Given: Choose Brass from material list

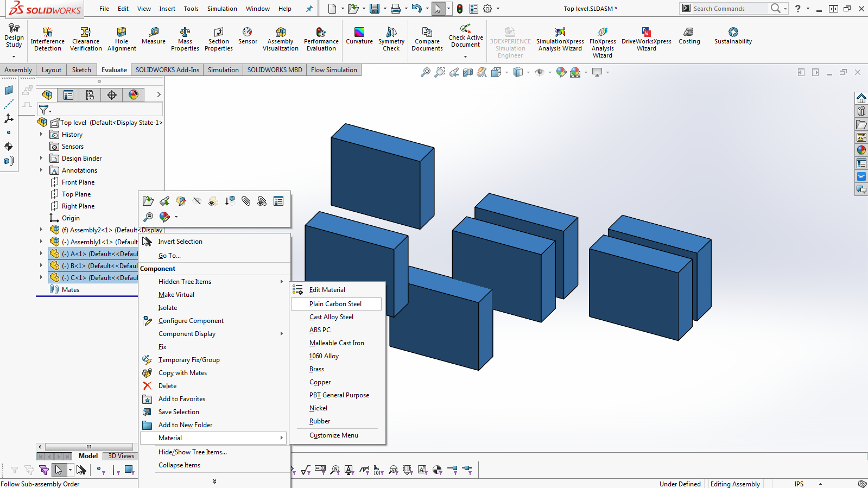Looking at the screenshot, I should coord(316,369).
